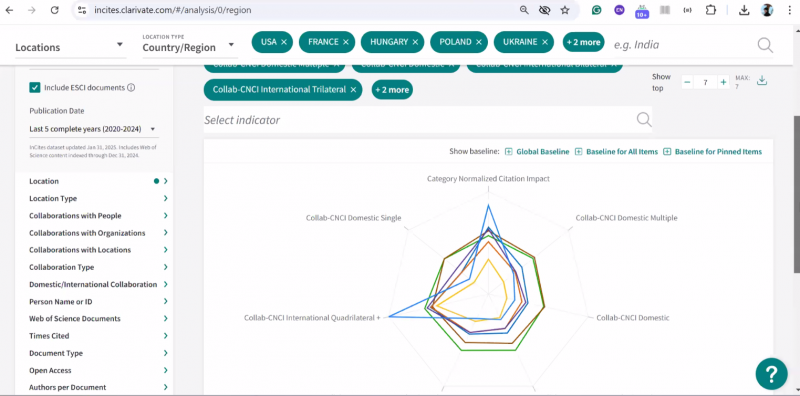Increase Show top count with plus
Image resolution: width=800 pixels, height=396 pixels.
(723, 82)
